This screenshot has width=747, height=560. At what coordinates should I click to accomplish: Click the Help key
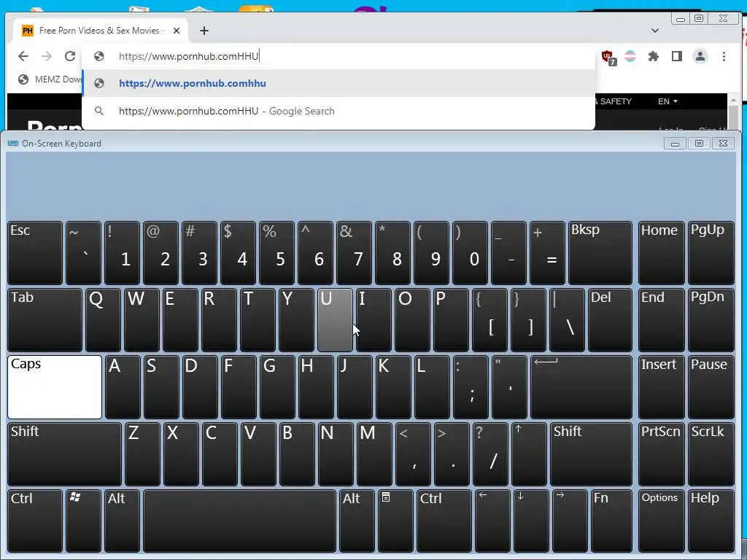pyautogui.click(x=711, y=521)
